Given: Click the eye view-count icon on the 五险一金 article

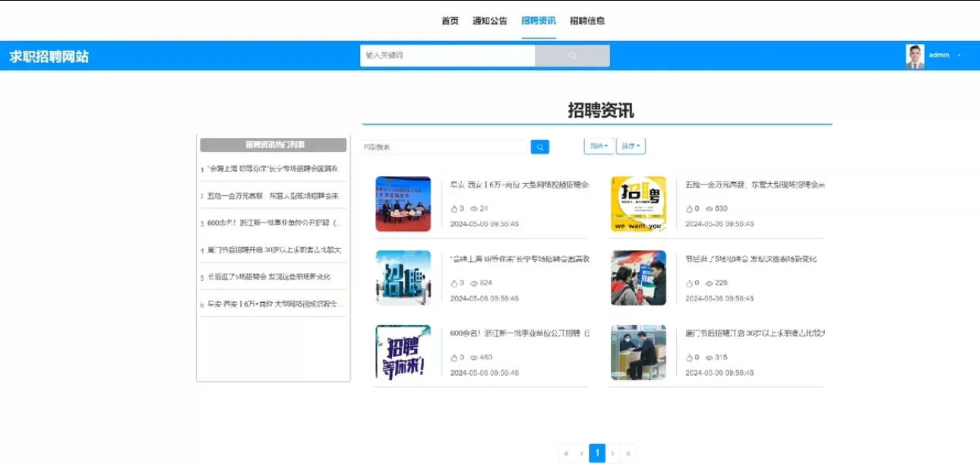Looking at the screenshot, I should click(708, 207).
